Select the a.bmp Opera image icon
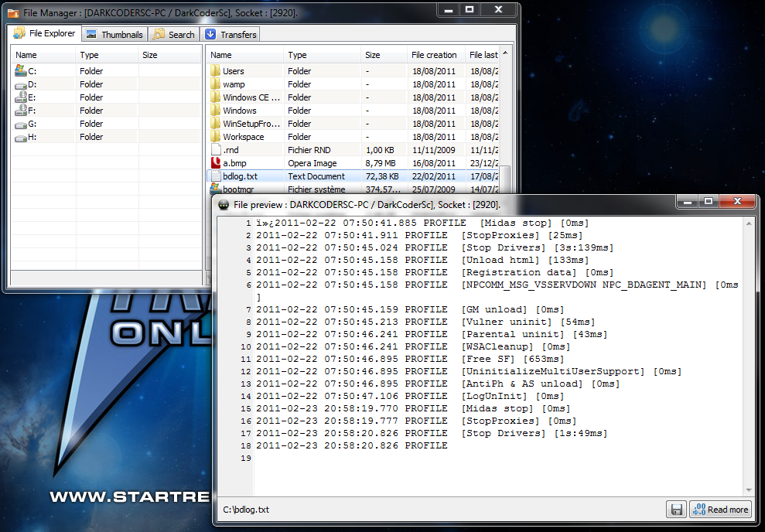 [x=216, y=163]
